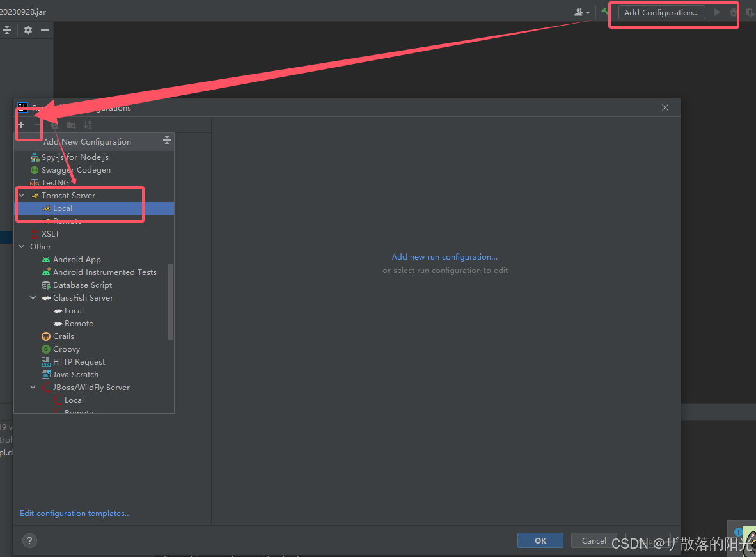The width and height of the screenshot is (756, 557).
Task: Click the remove configuration minus icon
Action: click(x=38, y=125)
